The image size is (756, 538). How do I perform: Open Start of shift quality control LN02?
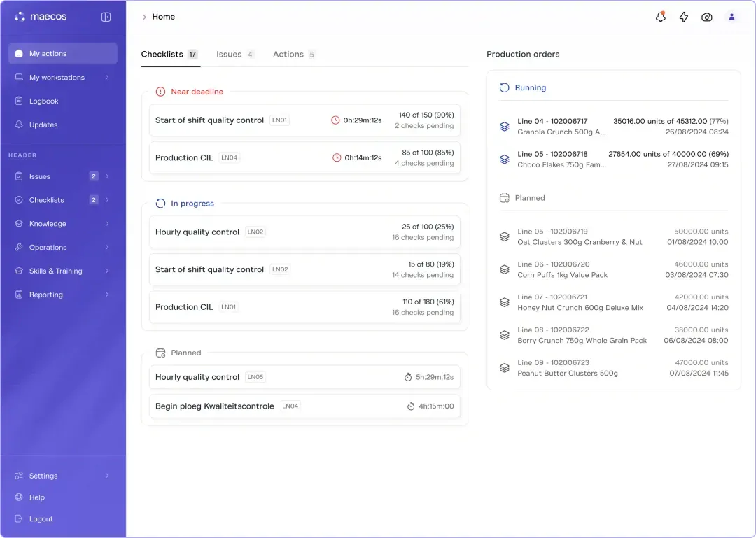click(304, 269)
